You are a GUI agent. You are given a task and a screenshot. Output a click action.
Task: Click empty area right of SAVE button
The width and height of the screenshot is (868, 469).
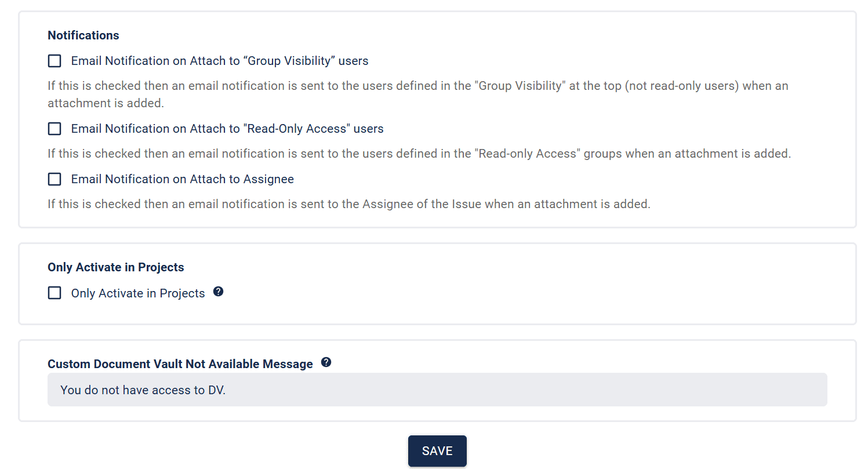[638, 451]
